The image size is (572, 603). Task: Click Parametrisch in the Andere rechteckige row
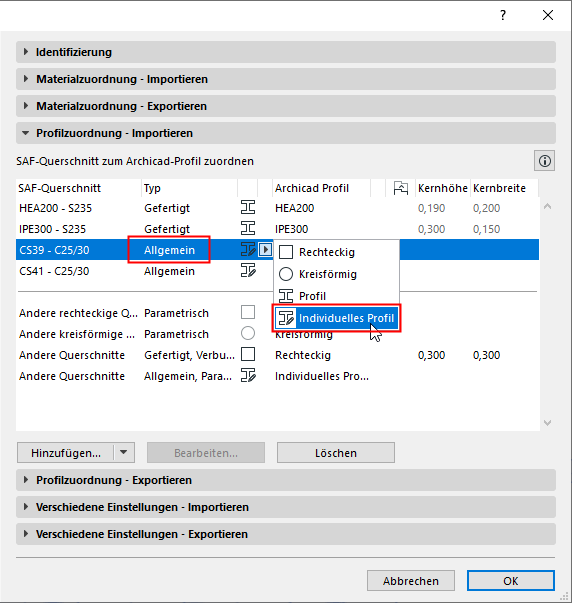tap(176, 313)
